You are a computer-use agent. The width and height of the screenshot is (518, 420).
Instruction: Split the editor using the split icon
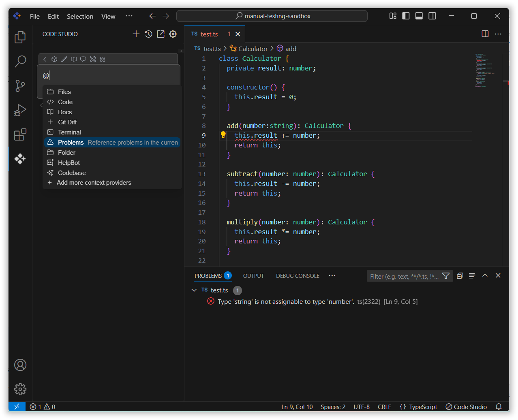pyautogui.click(x=485, y=34)
